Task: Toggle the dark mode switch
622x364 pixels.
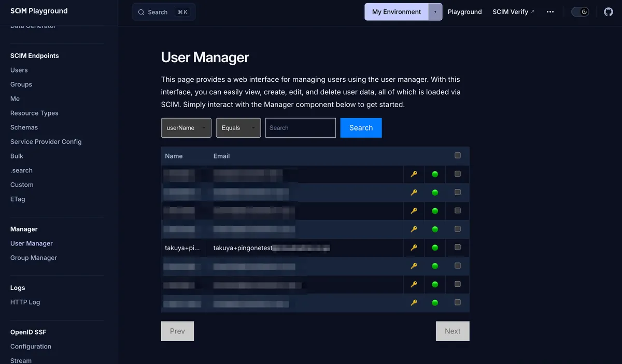Action: pyautogui.click(x=580, y=11)
